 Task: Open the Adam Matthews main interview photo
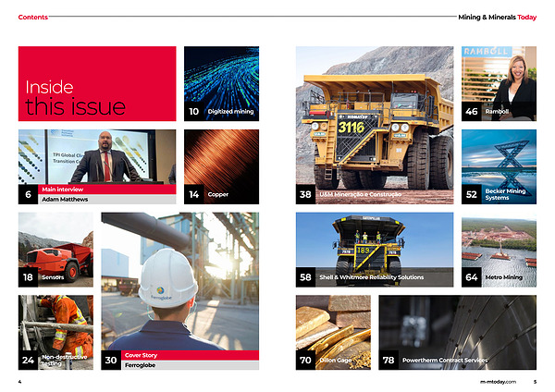(x=96, y=157)
